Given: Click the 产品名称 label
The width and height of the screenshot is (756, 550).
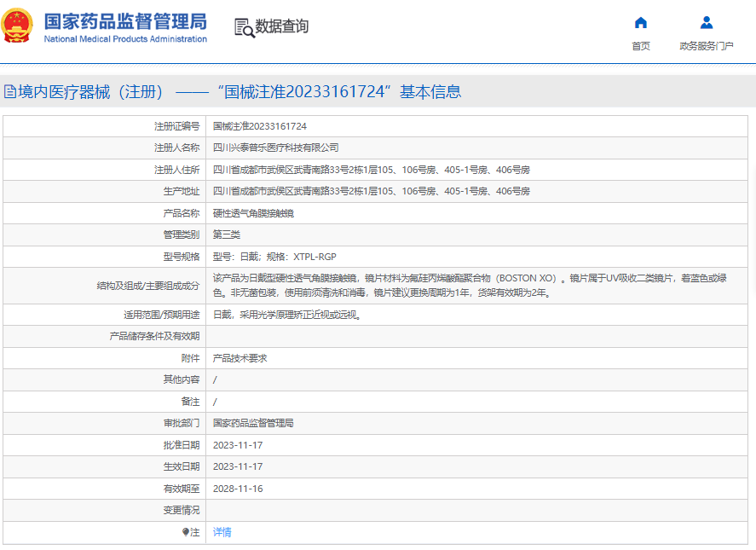Looking at the screenshot, I should click(x=182, y=213).
